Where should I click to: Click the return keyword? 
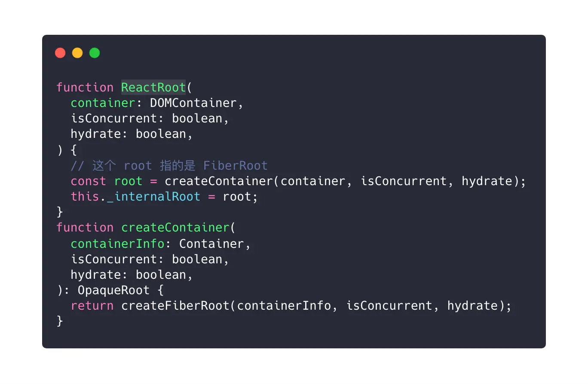[x=92, y=306]
